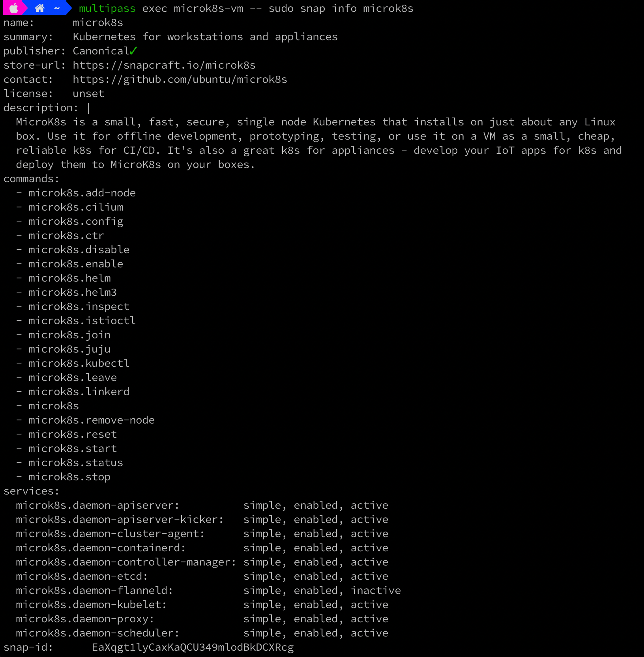The image size is (644, 657).
Task: Select 'microk8s.juju' command
Action: 69,349
